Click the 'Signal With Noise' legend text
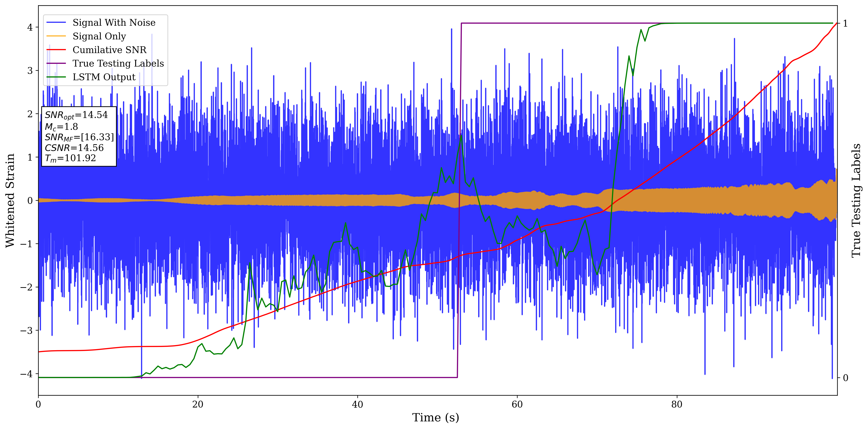Viewport: 868px width, 429px height. tap(114, 23)
